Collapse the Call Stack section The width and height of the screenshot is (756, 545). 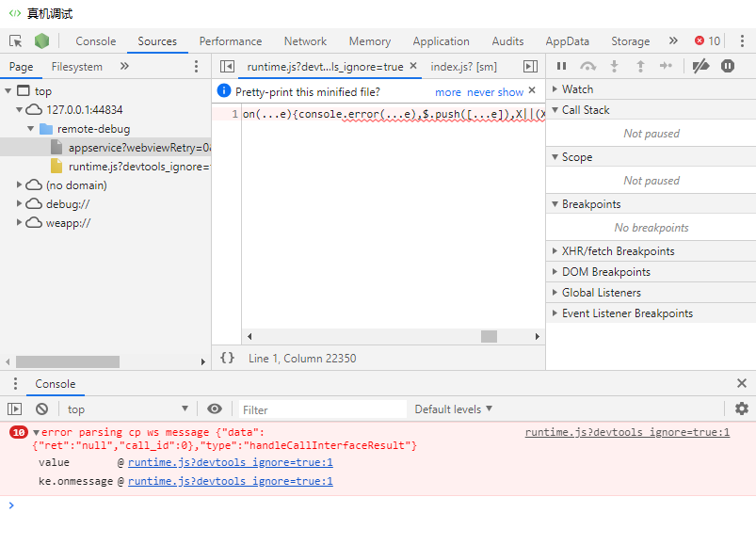pyautogui.click(x=651, y=110)
